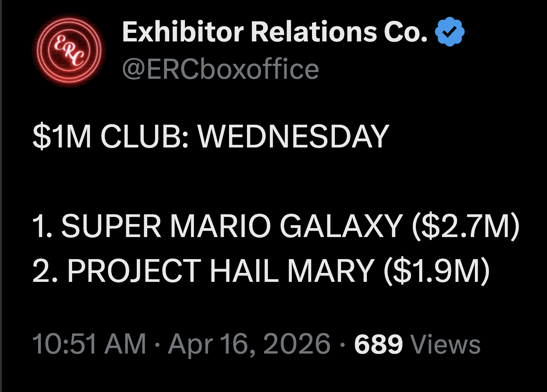Click the 10:51 AM timestamp
Screen dimensions: 547x392
(x=89, y=344)
